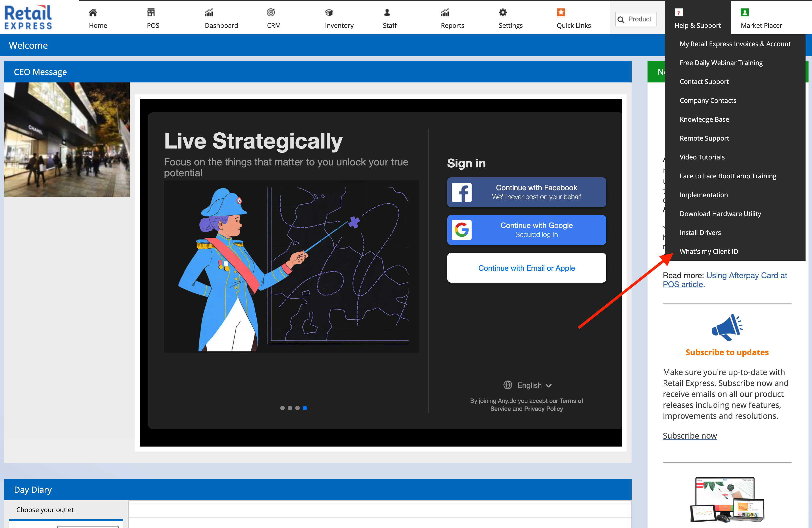Click the Staff person icon

pyautogui.click(x=387, y=13)
